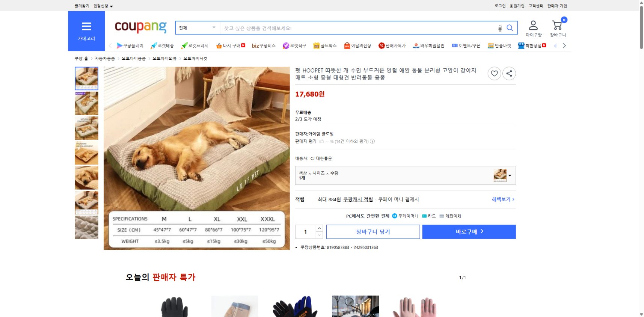Navigate to 쿠팡 홈 breadcrumb

click(x=81, y=59)
